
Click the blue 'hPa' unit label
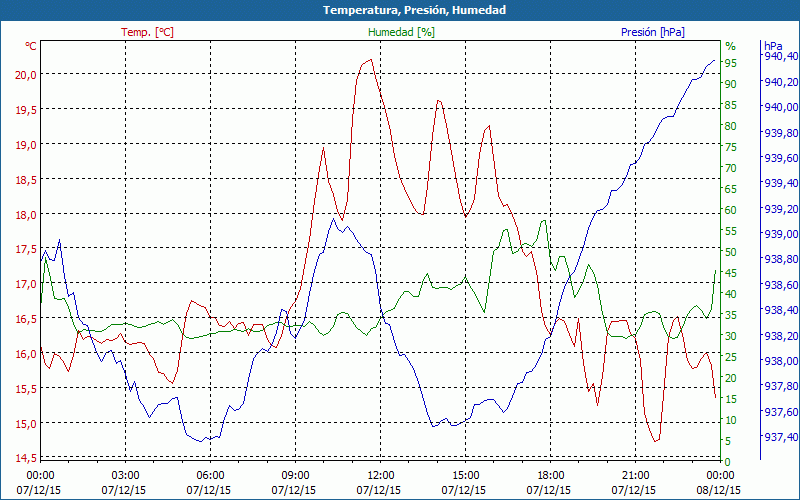[772, 46]
